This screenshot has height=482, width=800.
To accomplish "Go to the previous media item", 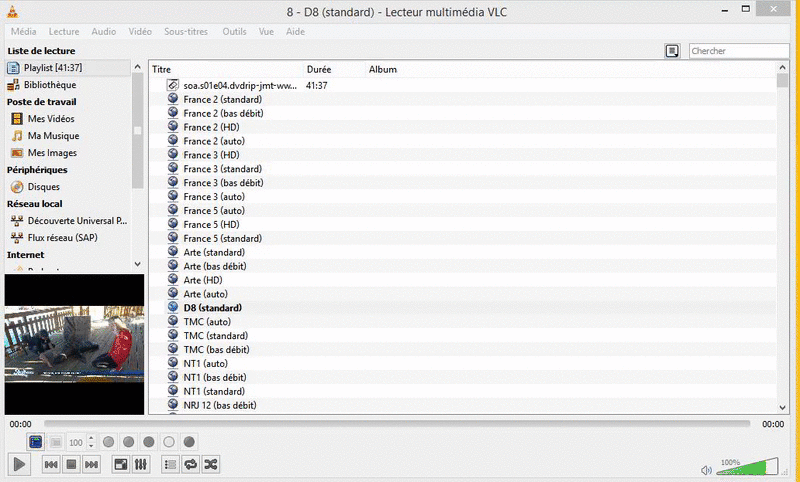I will (x=51, y=464).
